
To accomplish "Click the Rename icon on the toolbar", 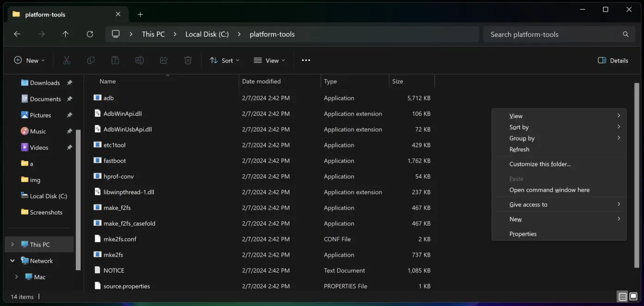I will [139, 60].
